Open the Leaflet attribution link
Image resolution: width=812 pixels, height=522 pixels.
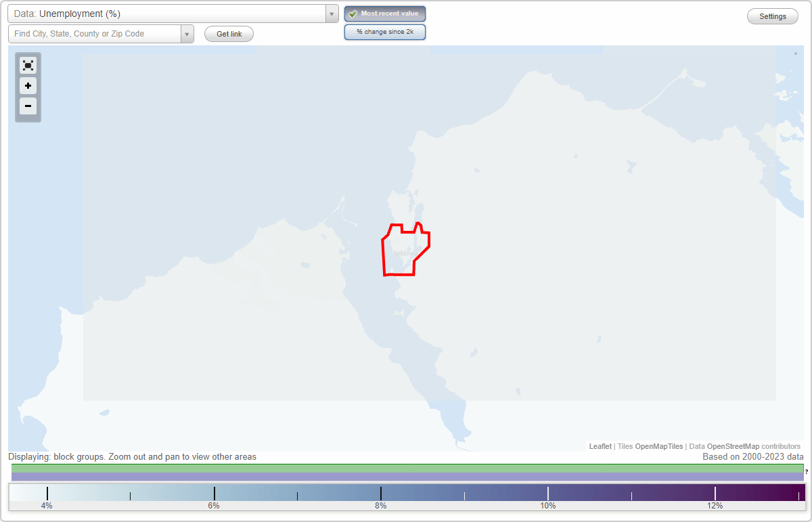click(600, 446)
